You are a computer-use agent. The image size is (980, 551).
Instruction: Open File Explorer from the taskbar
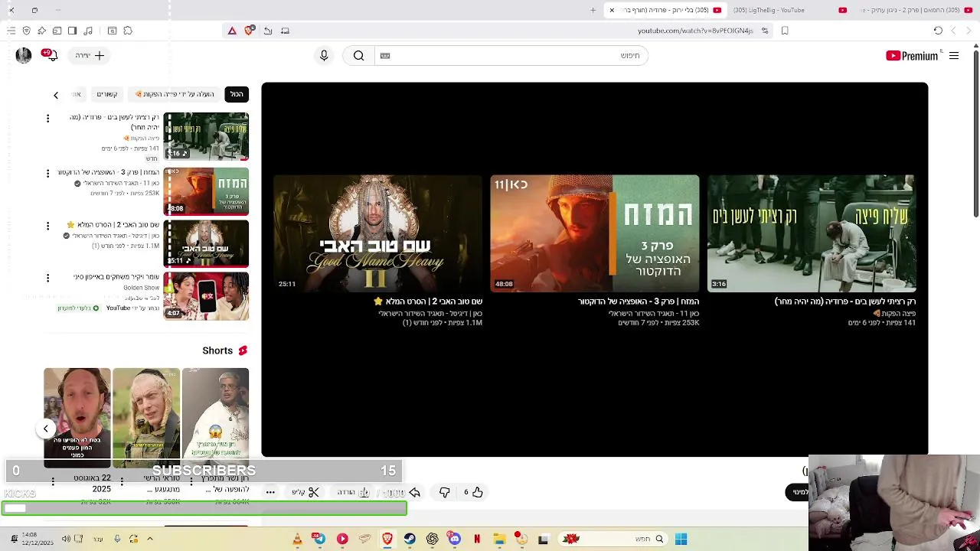tap(499, 539)
